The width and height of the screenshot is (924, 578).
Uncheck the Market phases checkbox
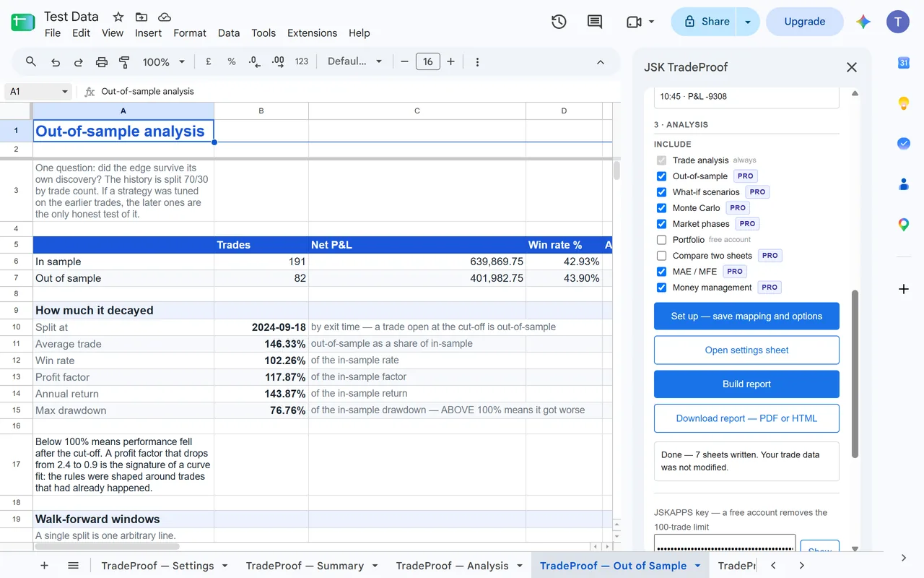661,224
